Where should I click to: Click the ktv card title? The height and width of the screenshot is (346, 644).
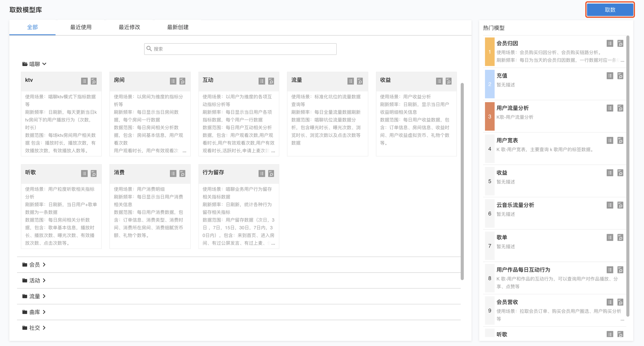point(29,80)
